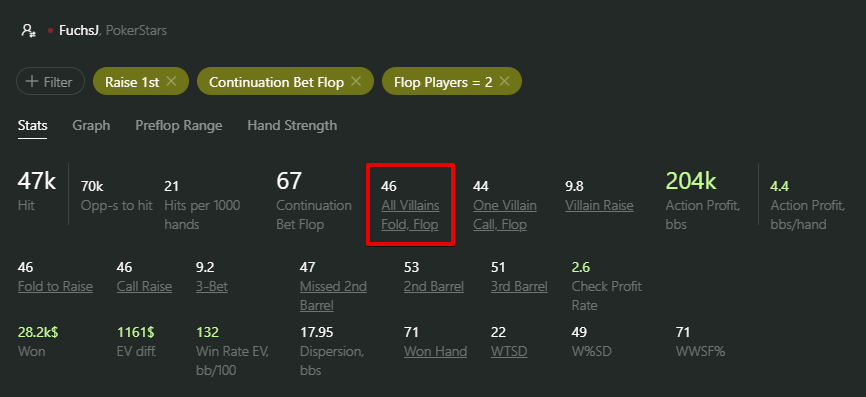Click the plus Filter button
This screenshot has height=397, width=866.
(50, 82)
